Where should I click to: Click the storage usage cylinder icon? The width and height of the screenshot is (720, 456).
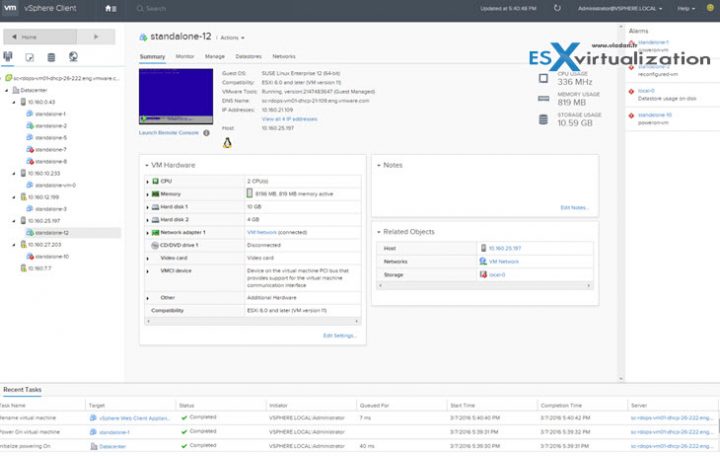pos(543,119)
